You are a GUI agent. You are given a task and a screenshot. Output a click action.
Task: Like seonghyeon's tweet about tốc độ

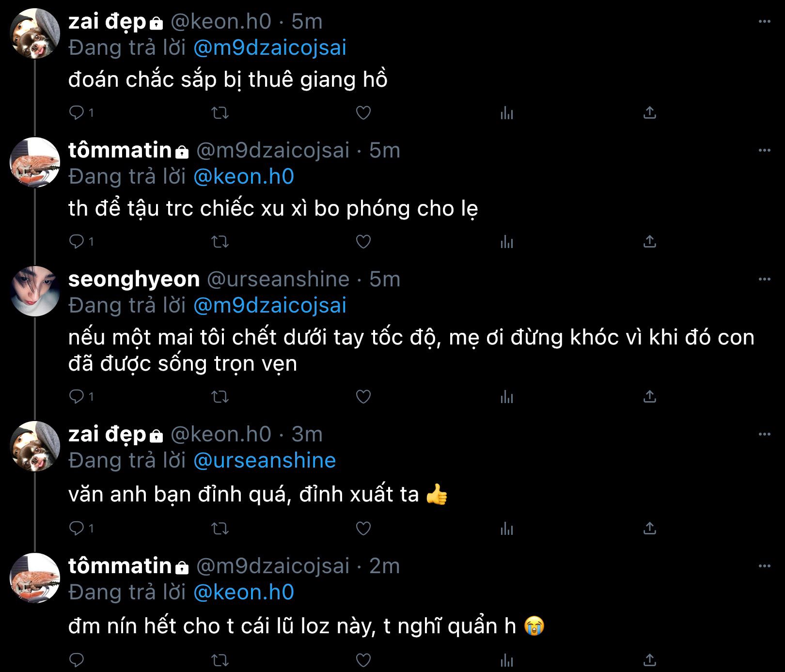[x=363, y=397]
